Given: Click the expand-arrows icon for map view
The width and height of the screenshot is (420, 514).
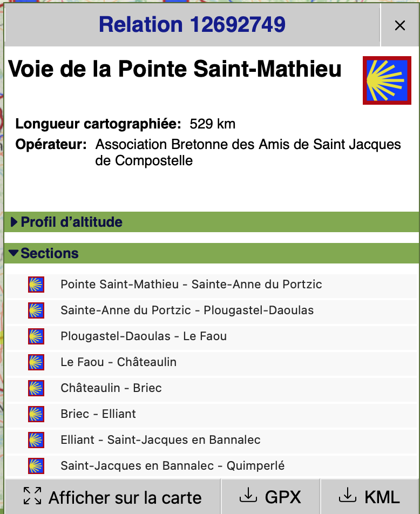Looking at the screenshot, I should click(x=32, y=496).
